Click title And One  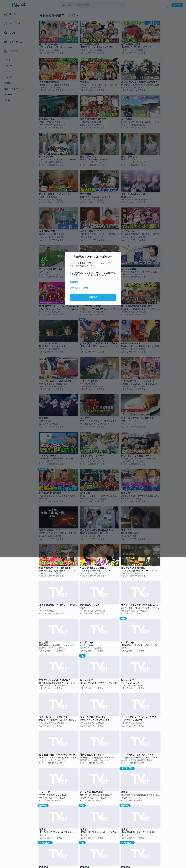(x=85, y=493)
